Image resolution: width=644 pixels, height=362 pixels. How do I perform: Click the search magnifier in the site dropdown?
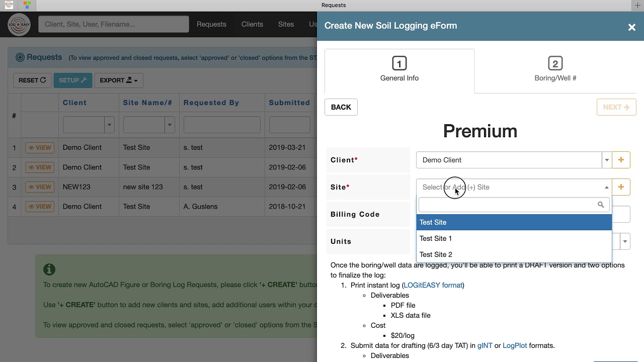pos(601,205)
